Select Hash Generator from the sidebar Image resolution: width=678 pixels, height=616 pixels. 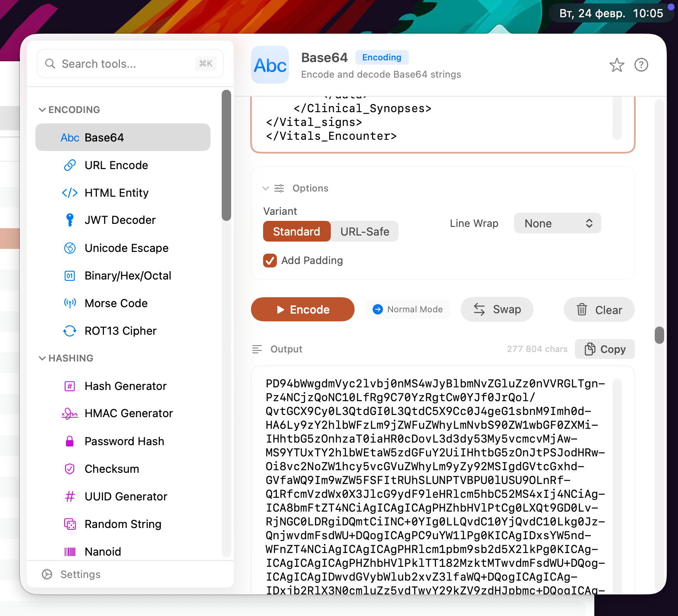[125, 386]
